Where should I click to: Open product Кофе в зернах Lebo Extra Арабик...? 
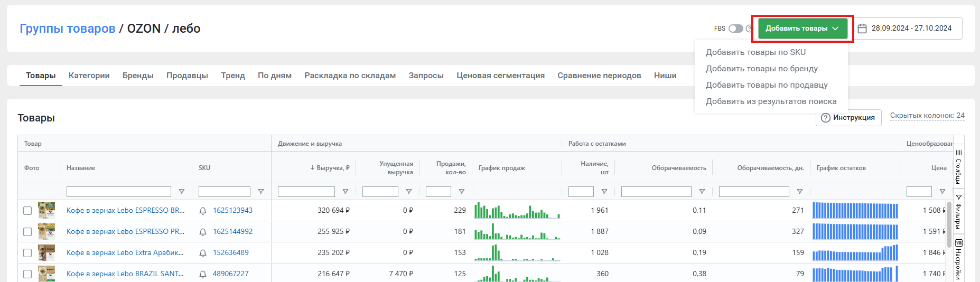pyautogui.click(x=125, y=252)
